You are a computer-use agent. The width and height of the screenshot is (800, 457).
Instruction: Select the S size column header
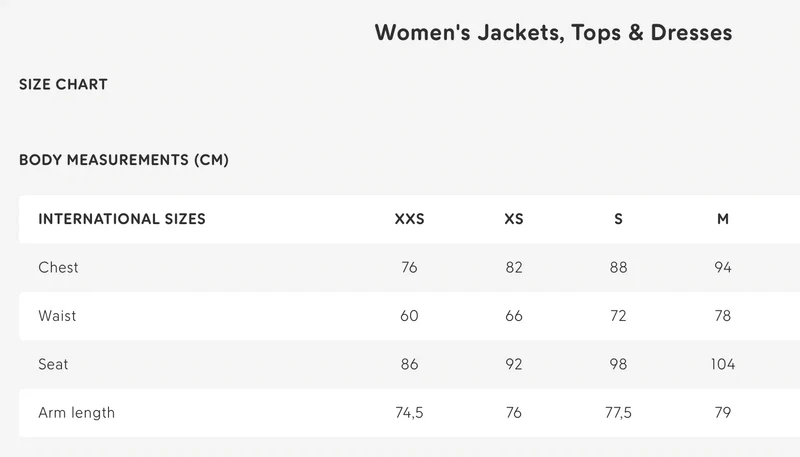(x=618, y=219)
